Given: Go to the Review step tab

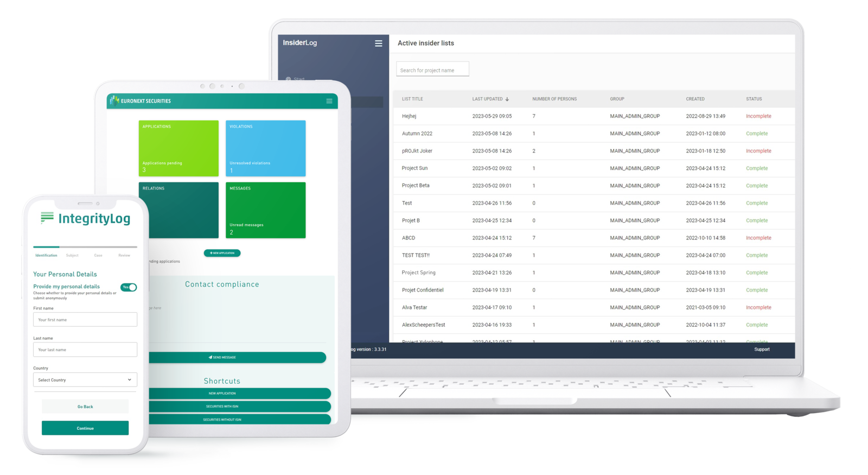Looking at the screenshot, I should (124, 255).
